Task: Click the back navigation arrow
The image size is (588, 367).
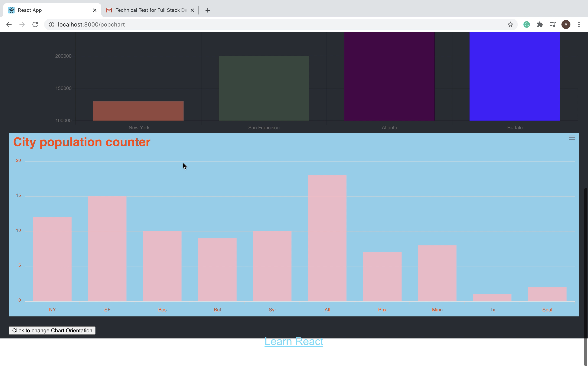Action: click(x=9, y=24)
